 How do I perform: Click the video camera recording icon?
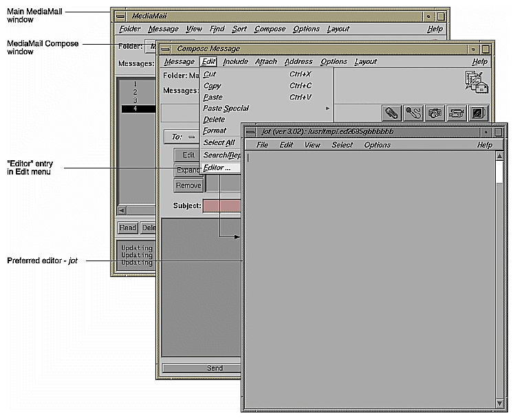click(x=457, y=113)
